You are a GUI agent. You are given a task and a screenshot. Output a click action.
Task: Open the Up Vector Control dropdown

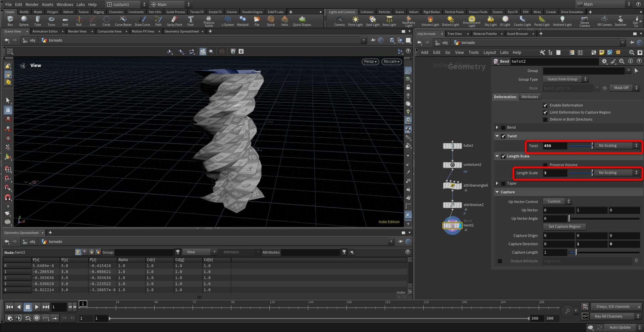557,202
